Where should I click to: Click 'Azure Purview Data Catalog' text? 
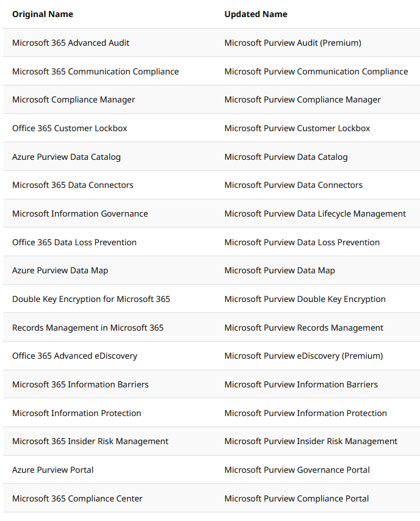point(67,157)
